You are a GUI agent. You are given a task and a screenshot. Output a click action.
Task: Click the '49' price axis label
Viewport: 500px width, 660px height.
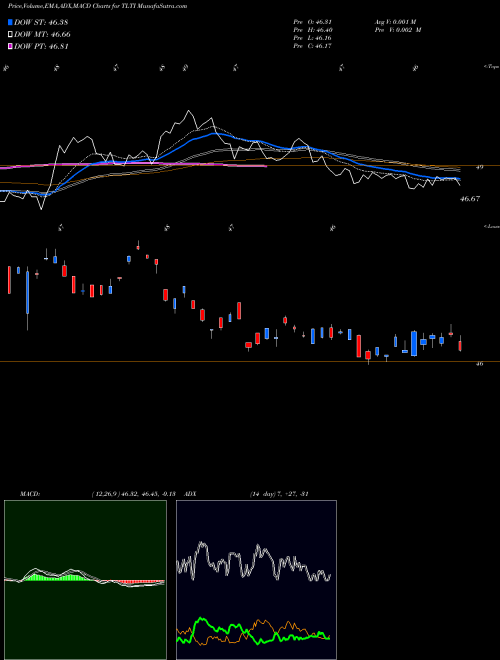pyautogui.click(x=479, y=167)
